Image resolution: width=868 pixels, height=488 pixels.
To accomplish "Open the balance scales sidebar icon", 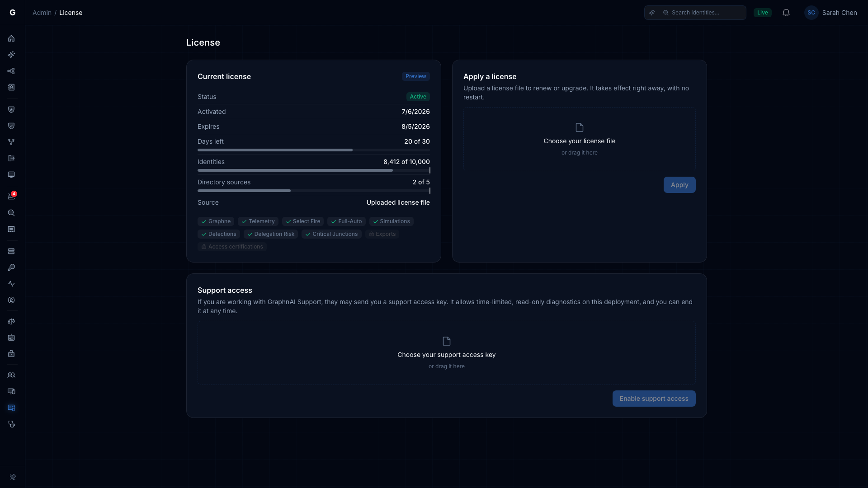I will [11, 321].
